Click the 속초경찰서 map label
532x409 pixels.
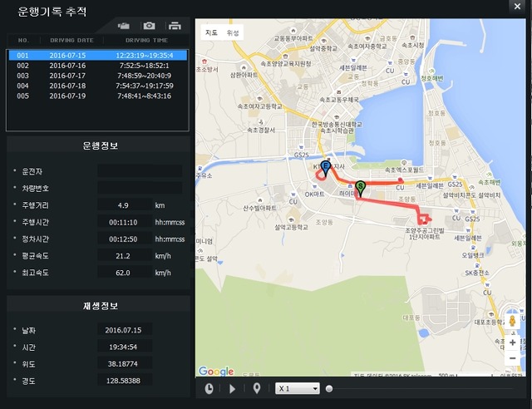click(x=260, y=130)
